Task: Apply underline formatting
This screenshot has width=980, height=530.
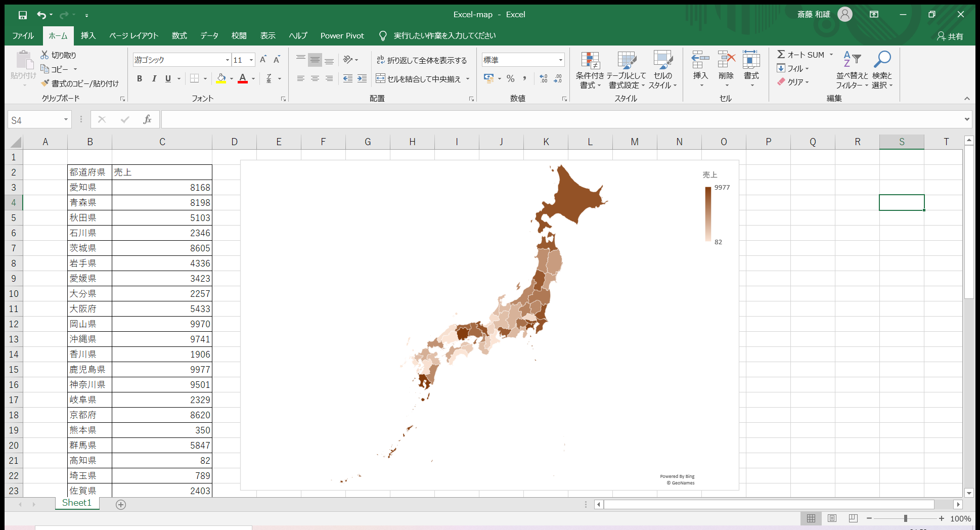Action: pos(167,78)
